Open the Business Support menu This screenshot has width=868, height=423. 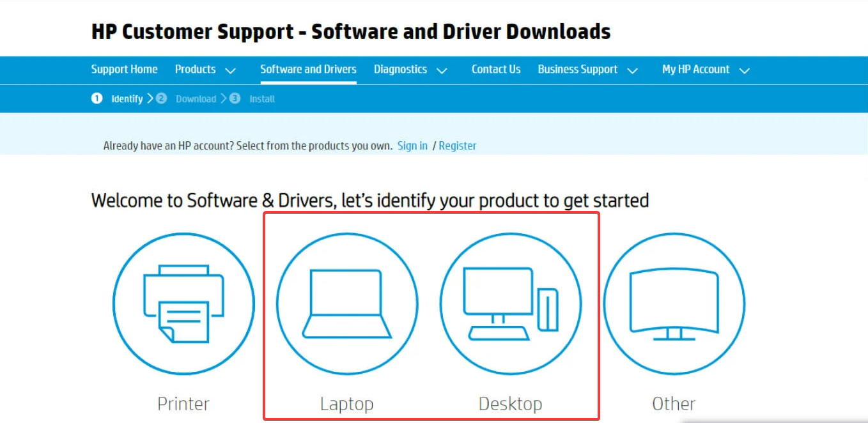(578, 70)
